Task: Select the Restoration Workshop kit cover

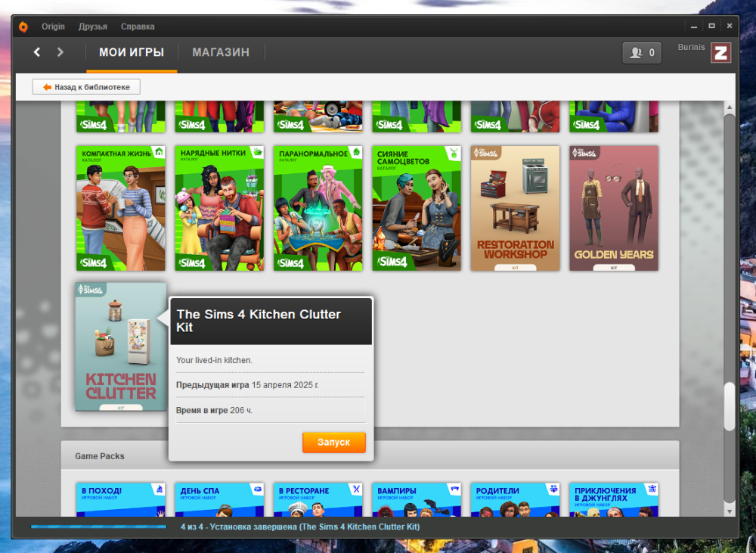Action: pyautogui.click(x=515, y=208)
